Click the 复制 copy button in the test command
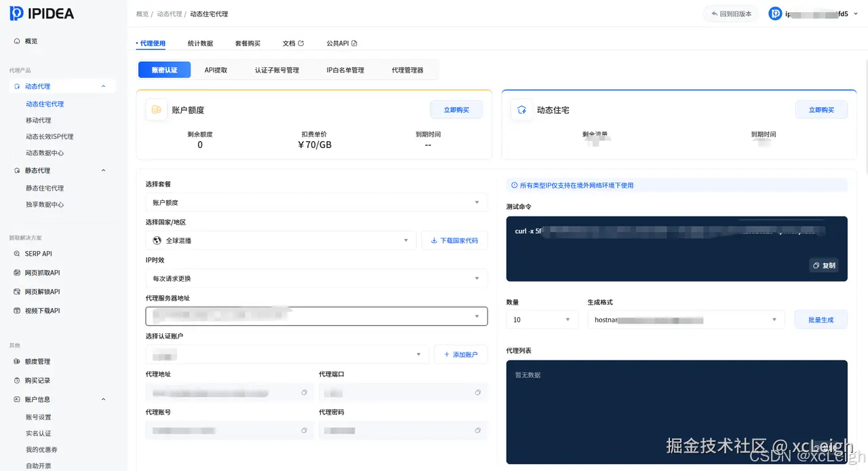This screenshot has height=471, width=868. point(823,265)
